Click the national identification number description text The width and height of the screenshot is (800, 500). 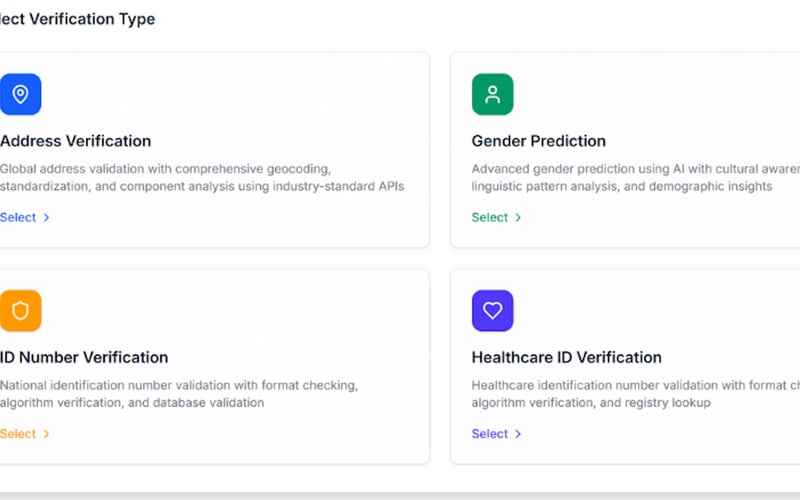point(180,393)
